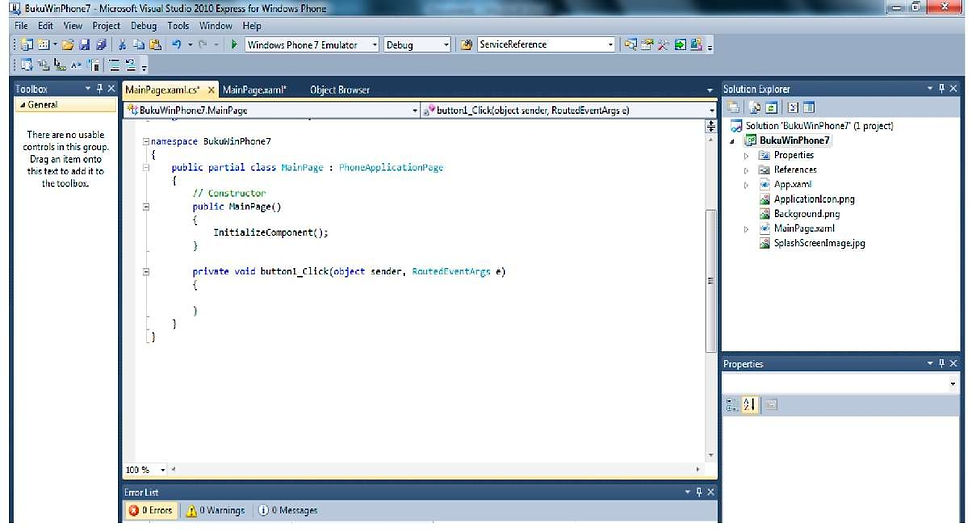Screen dimensions: 980x532
Task: Open the button1_Click member dropdown
Action: (x=711, y=111)
